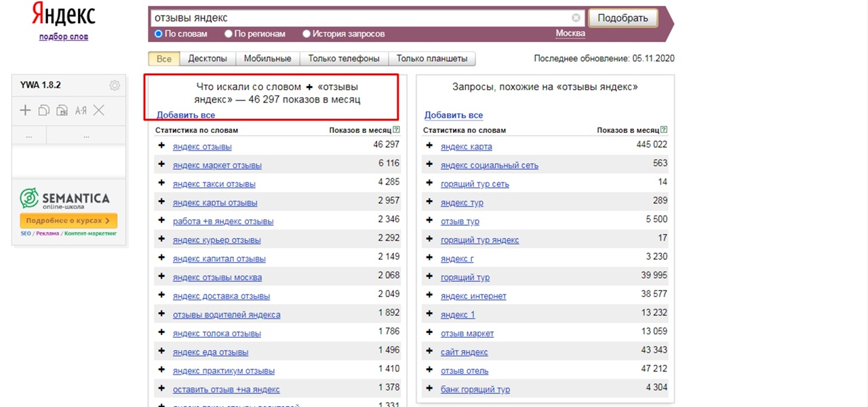Open YWA settings gear icon

click(x=115, y=85)
